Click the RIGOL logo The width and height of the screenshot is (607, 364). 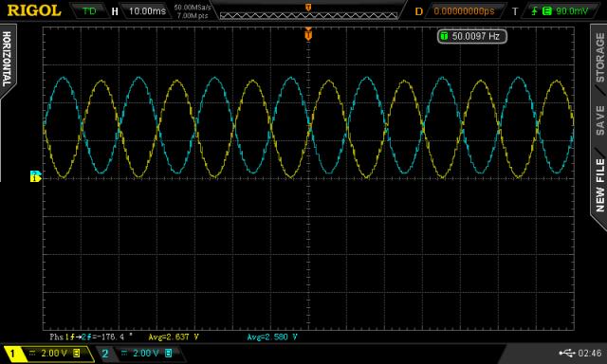coord(34,10)
